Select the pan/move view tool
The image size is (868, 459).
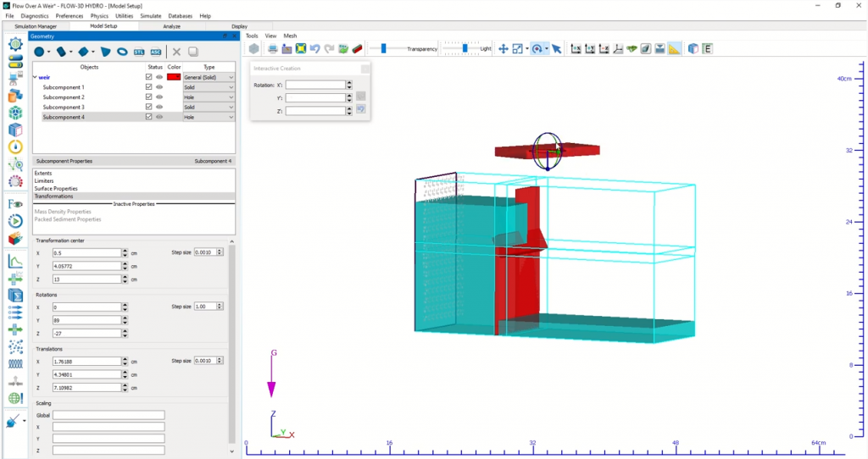coord(503,48)
